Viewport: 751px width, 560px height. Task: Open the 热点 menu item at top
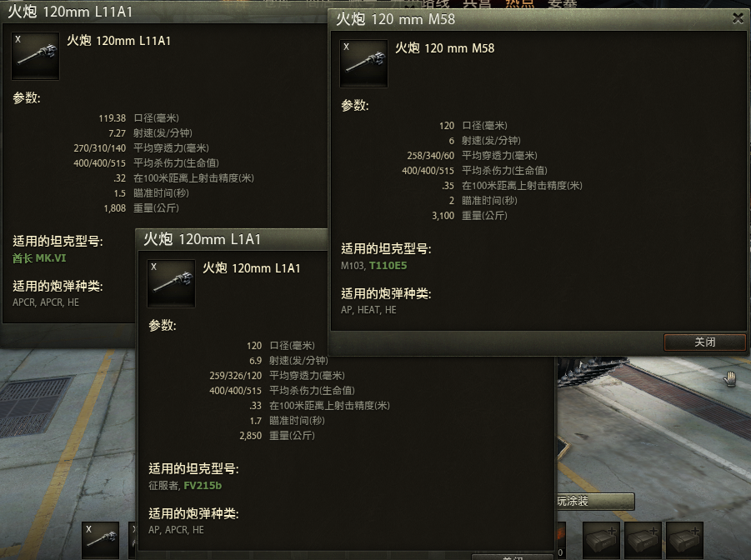519,4
